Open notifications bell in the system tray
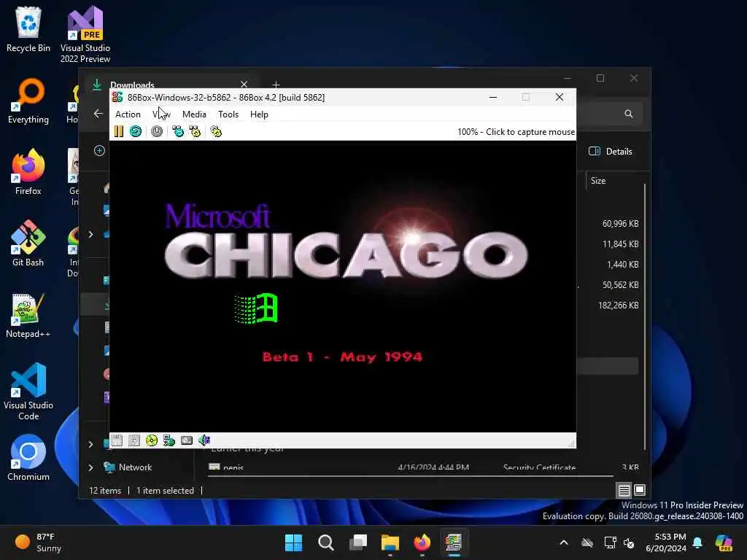 click(697, 542)
